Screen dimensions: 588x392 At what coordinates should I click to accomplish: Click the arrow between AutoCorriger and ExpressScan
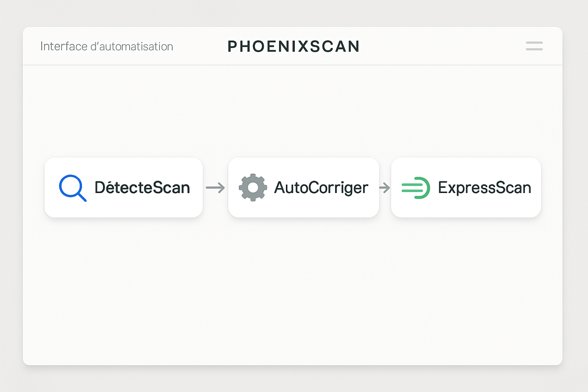coord(384,188)
